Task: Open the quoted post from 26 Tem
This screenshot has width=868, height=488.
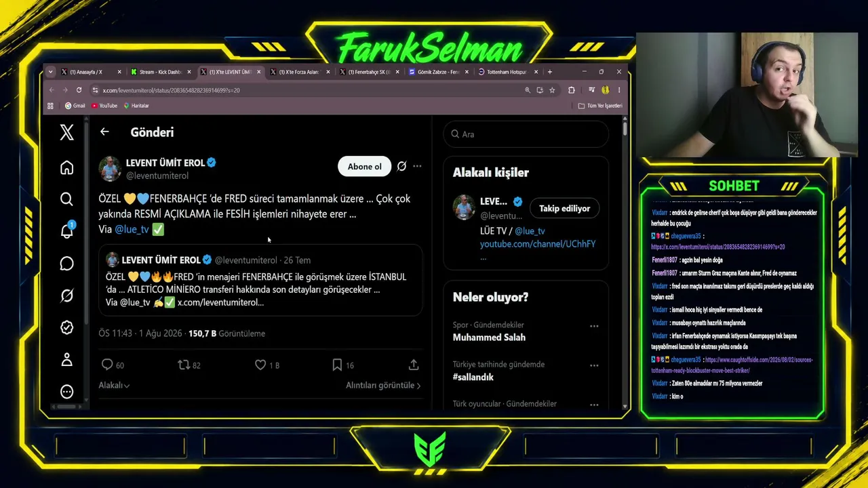Action: [x=260, y=281]
